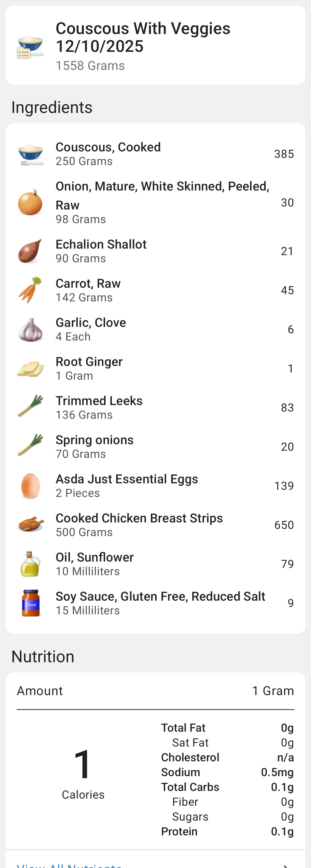The width and height of the screenshot is (311, 868).
Task: Tap the Echalion Shallot icon
Action: (x=30, y=251)
